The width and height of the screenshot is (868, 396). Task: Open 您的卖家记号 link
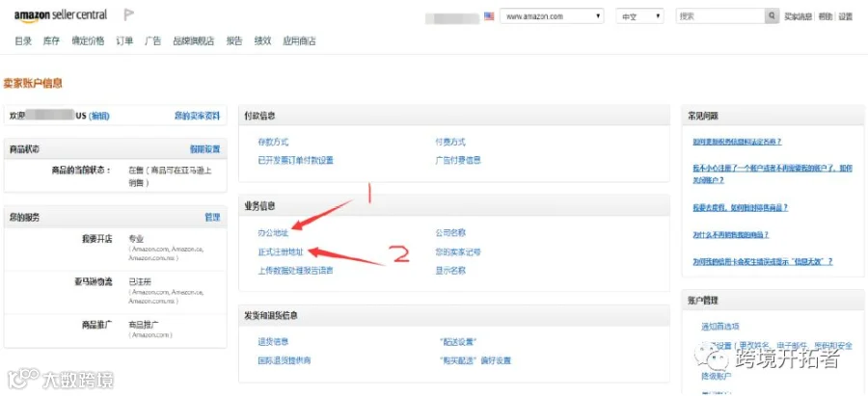(x=458, y=252)
